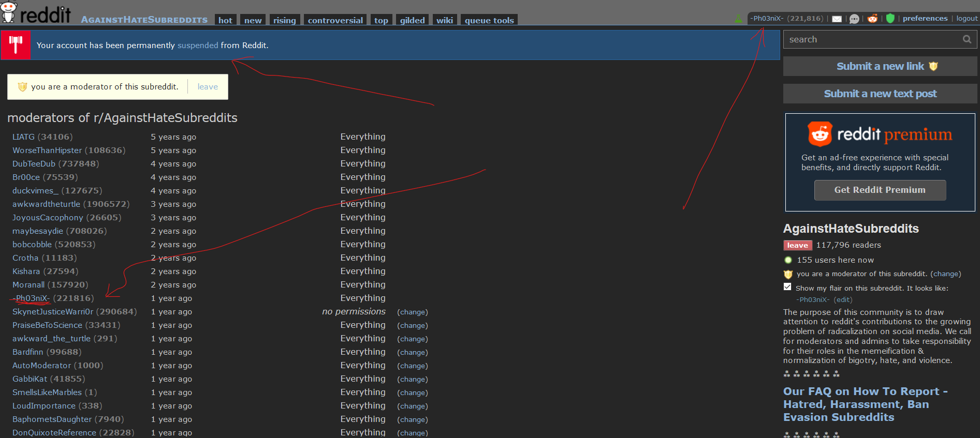Change awkward_the_turtle permissions
The width and height of the screenshot is (980, 438).
413,339
